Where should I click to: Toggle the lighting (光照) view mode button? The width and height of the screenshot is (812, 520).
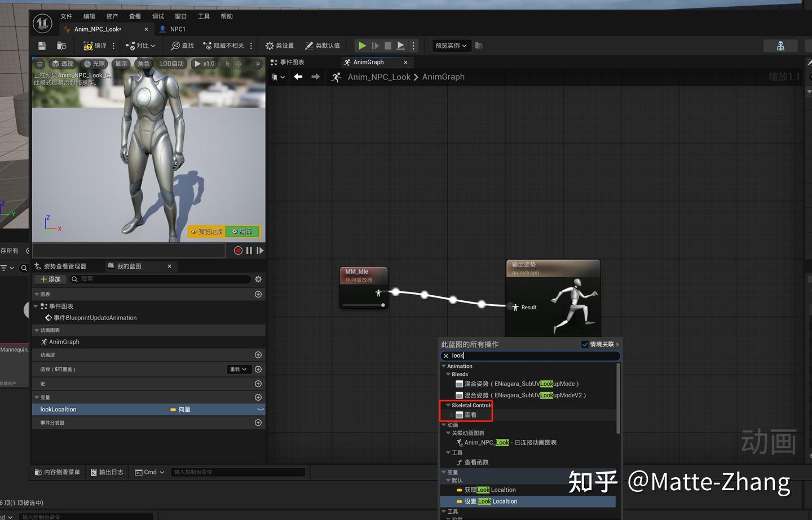coord(94,64)
